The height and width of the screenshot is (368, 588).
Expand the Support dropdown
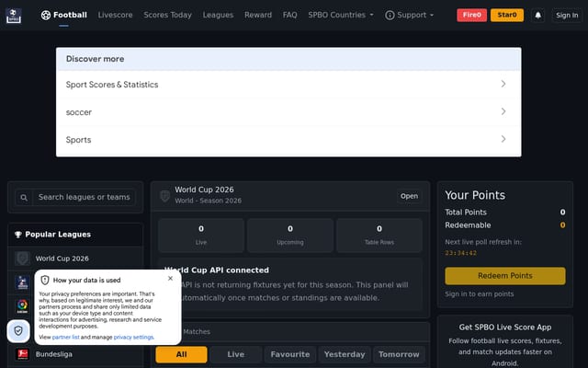coord(409,15)
